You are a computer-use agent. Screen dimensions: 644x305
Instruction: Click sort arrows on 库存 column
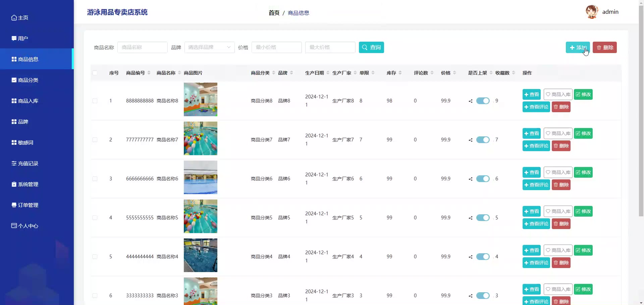point(400,73)
